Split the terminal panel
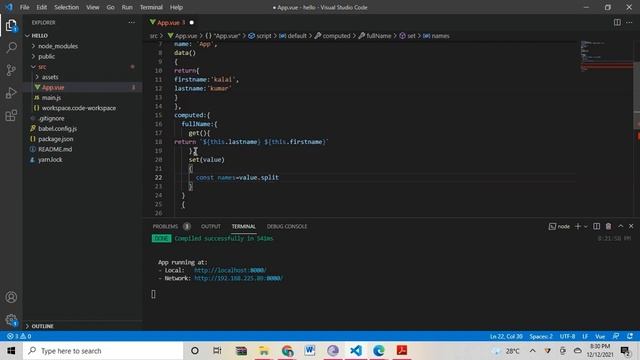The image size is (640, 360). [x=596, y=226]
